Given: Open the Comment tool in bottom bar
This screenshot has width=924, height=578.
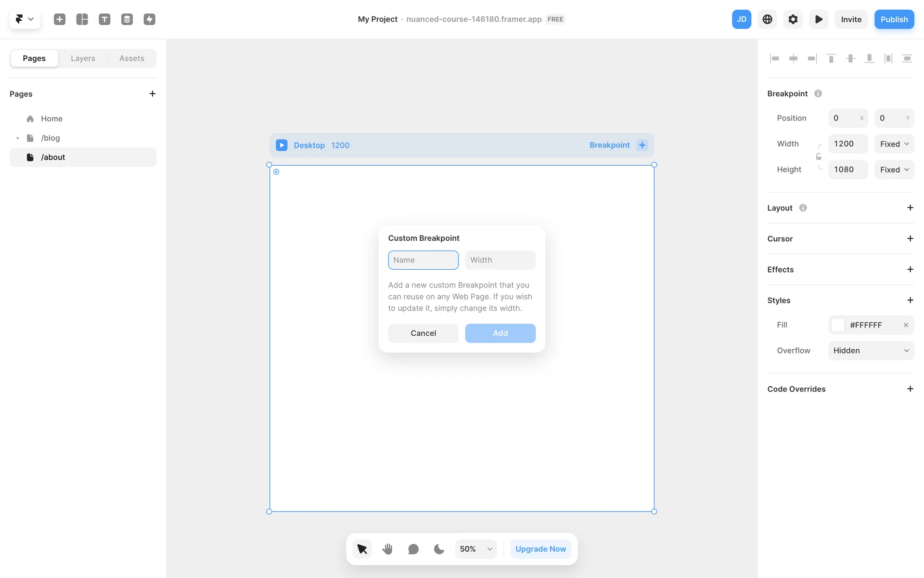Looking at the screenshot, I should [413, 549].
